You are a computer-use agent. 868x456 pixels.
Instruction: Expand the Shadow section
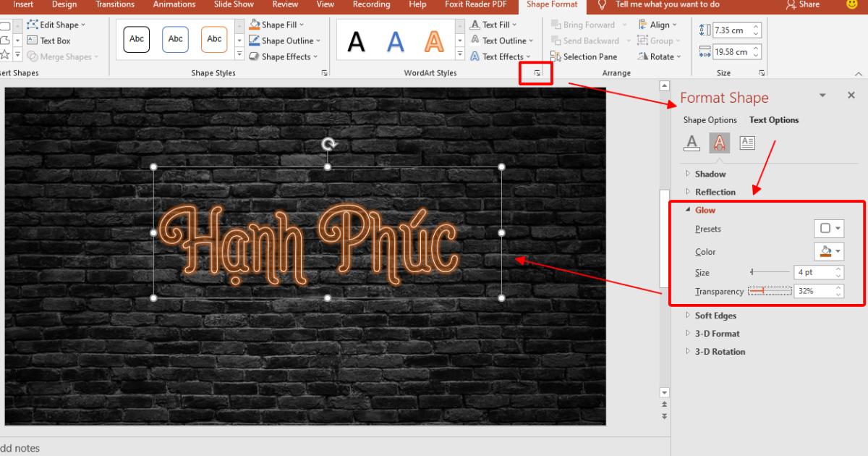click(x=707, y=174)
